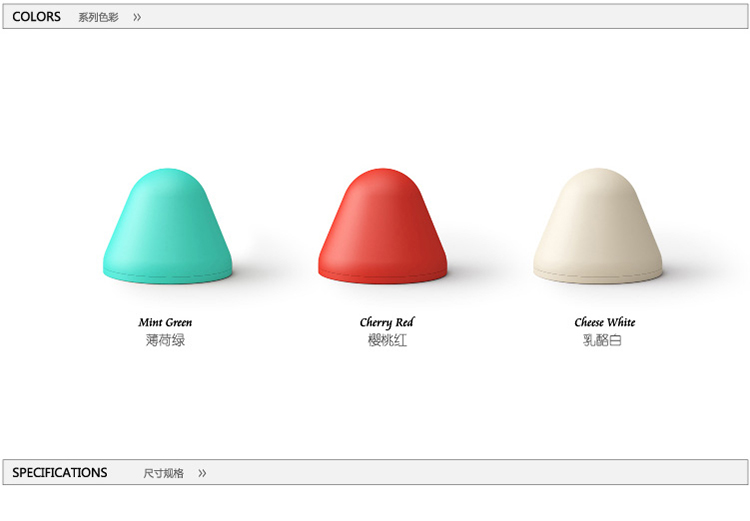750x521 pixels.
Task: Click the 乳酪白 Chinese color name
Action: [603, 340]
